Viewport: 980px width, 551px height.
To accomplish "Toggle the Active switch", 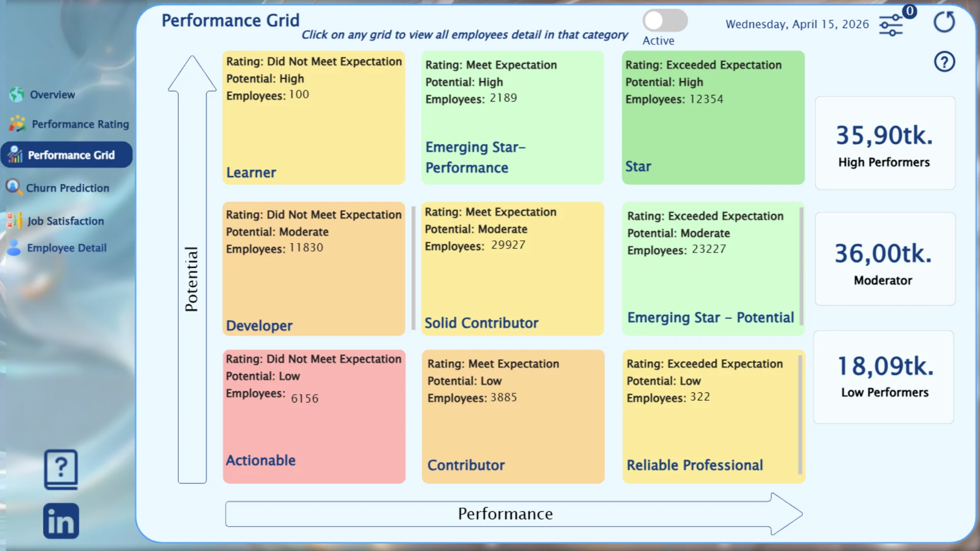I will click(x=665, y=21).
